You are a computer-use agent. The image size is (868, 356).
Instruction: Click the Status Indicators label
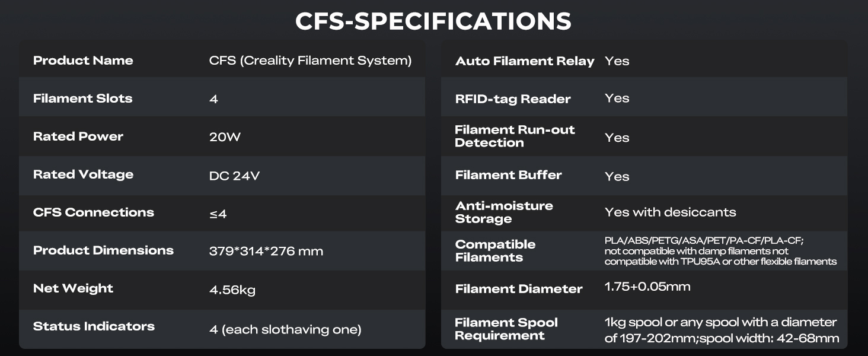point(94,326)
